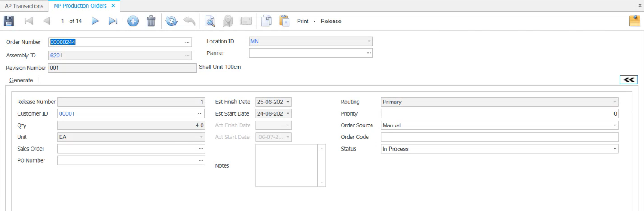Viewport: 644px width, 211px height.
Task: Switch to the AP Transactions tab
Action: pyautogui.click(x=24, y=6)
